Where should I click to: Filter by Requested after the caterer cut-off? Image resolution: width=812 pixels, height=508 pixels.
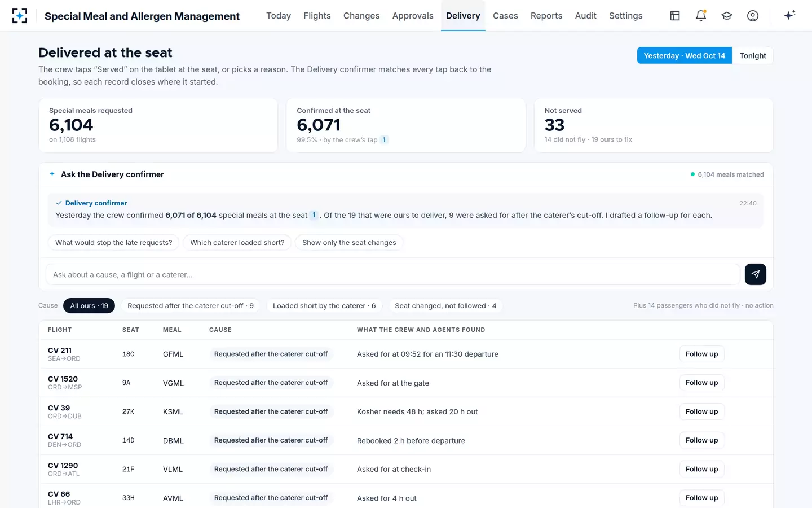(191, 305)
